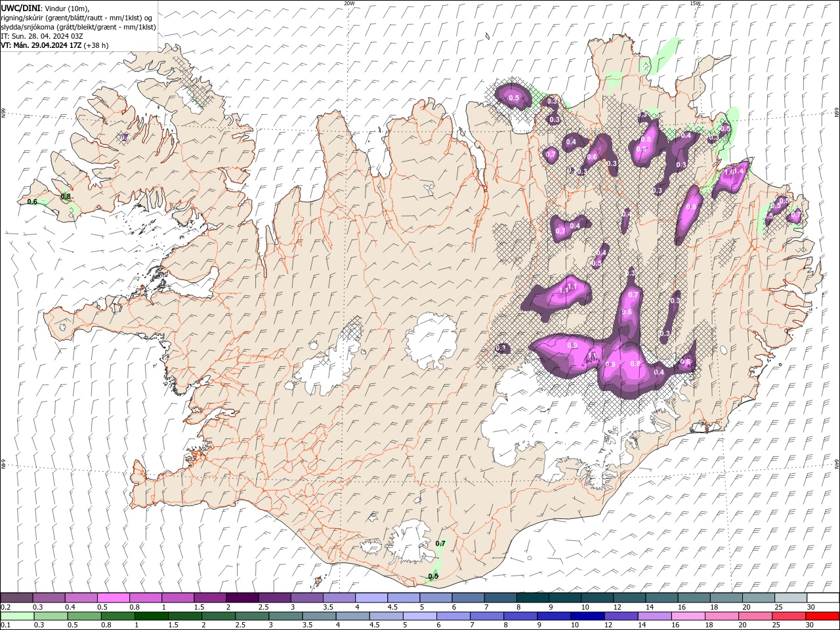
Task: Click the '(+38 h)' forecast offset text
Action: pos(96,45)
